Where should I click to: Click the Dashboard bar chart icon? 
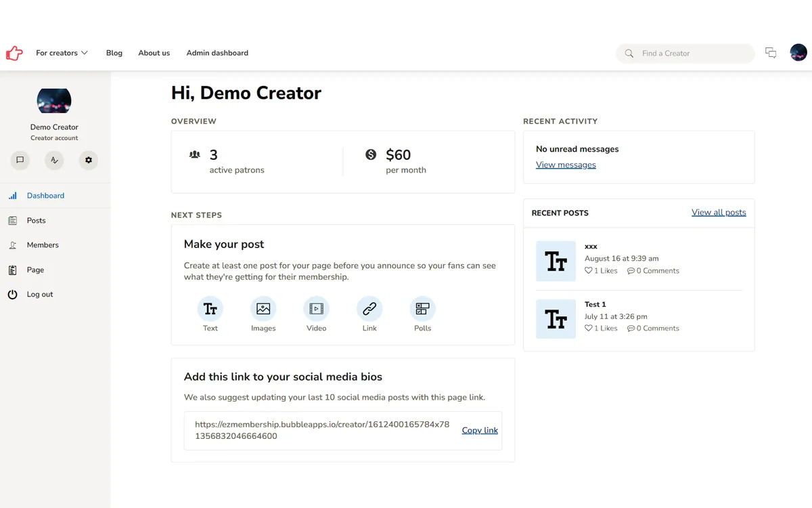(x=12, y=196)
